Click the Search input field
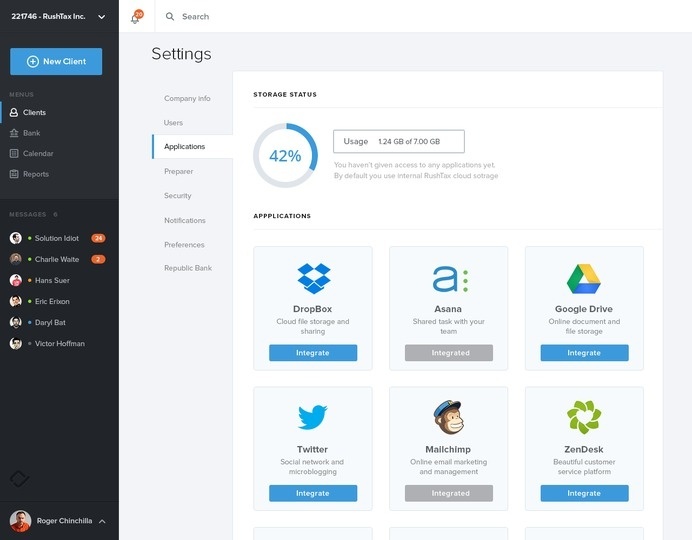This screenshot has height=540, width=692. tap(196, 16)
